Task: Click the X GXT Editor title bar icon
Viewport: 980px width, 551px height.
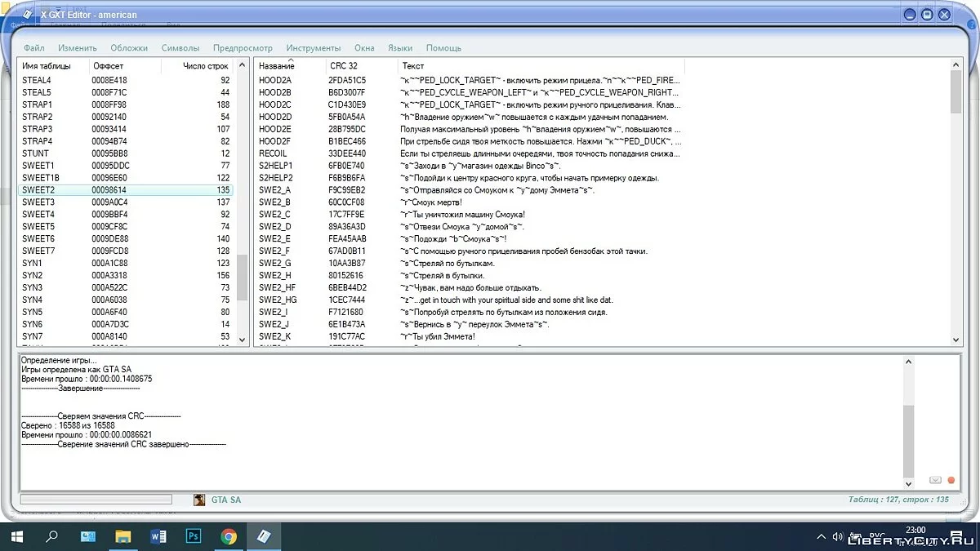Action: click(26, 15)
